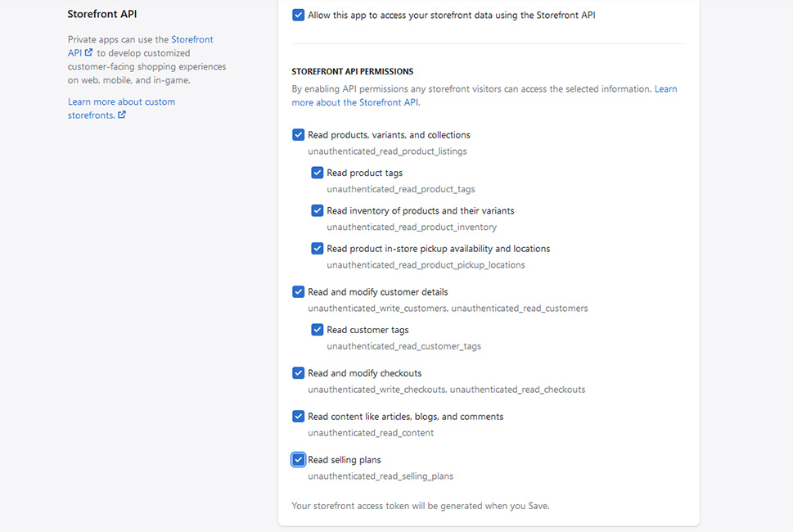
Task: Uncheck Allow this app to access storefront data
Action: (298, 16)
